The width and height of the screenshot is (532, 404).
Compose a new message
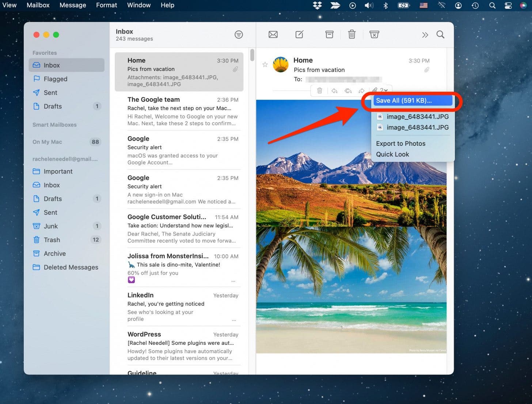(299, 34)
